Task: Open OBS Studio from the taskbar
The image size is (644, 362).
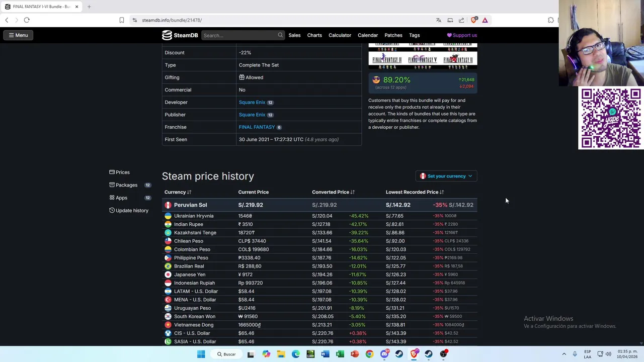Action: coord(443,354)
